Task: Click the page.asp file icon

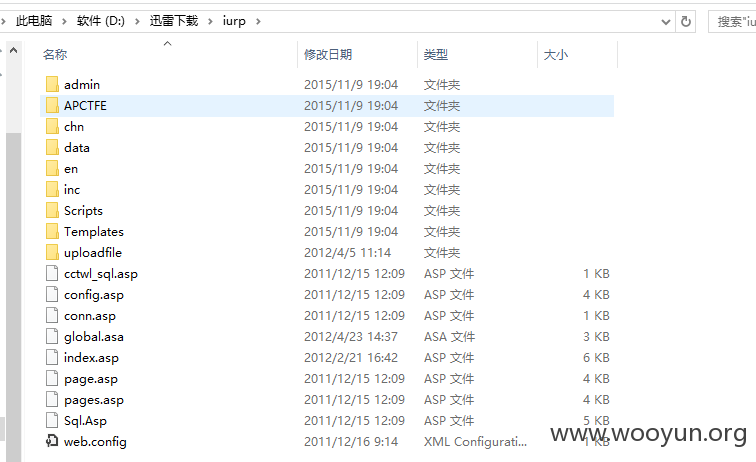Action: pyautogui.click(x=52, y=379)
